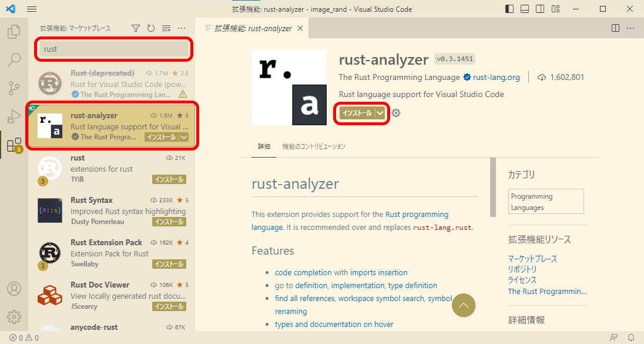This screenshot has height=344, width=644.
Task: Refresh the extensions list
Action: click(151, 28)
